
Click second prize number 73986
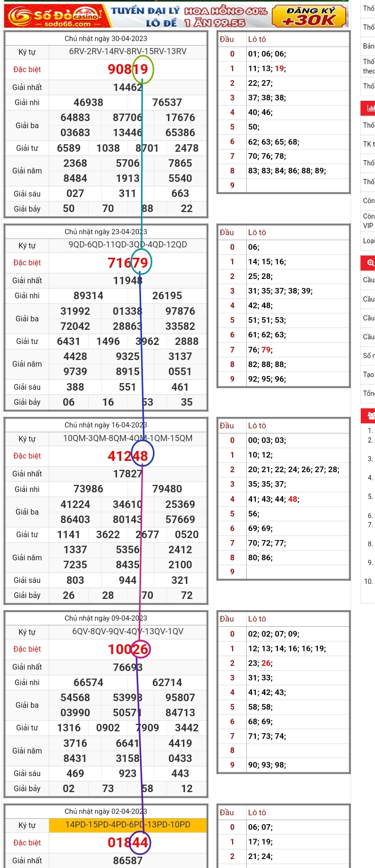(88, 489)
